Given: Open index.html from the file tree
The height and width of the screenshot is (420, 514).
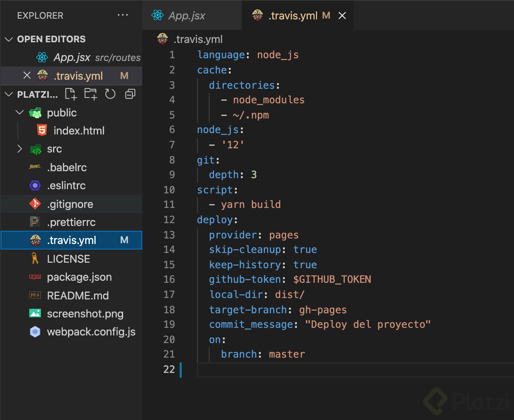Looking at the screenshot, I should point(79,131).
